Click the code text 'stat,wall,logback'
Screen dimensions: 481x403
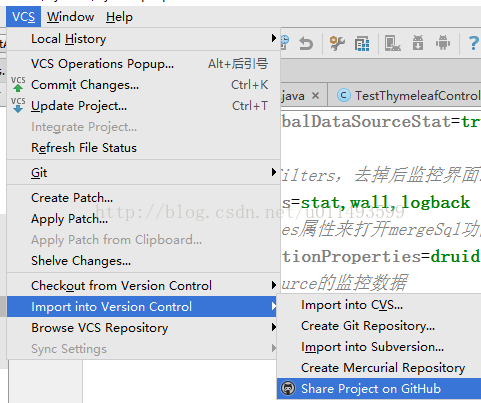click(x=385, y=202)
